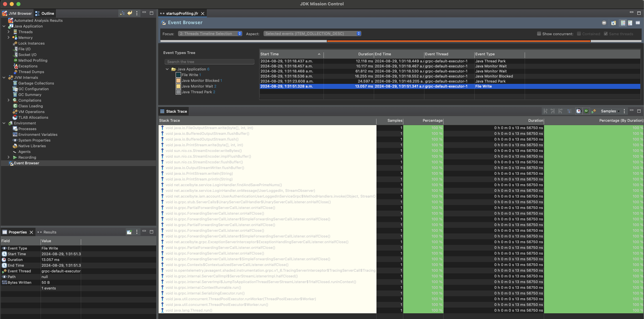644x319 pixels.
Task: Click the gray minus icon in Event Browser header
Action: (x=604, y=23)
